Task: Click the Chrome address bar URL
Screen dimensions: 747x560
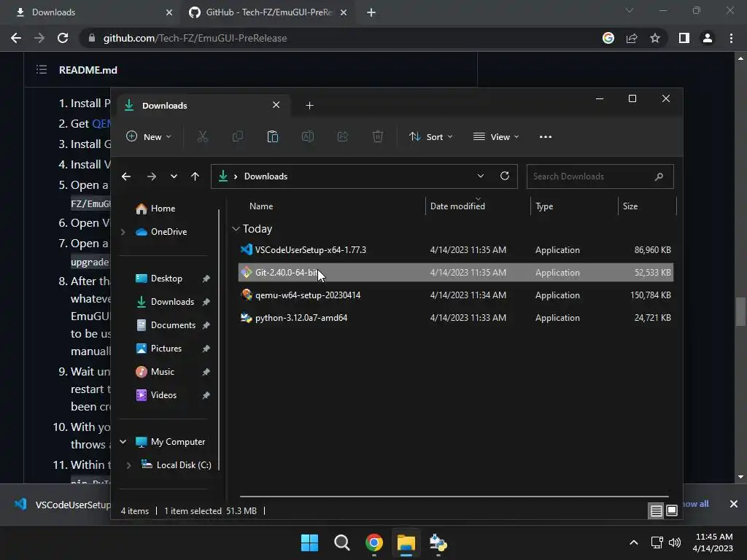Action: [195, 38]
